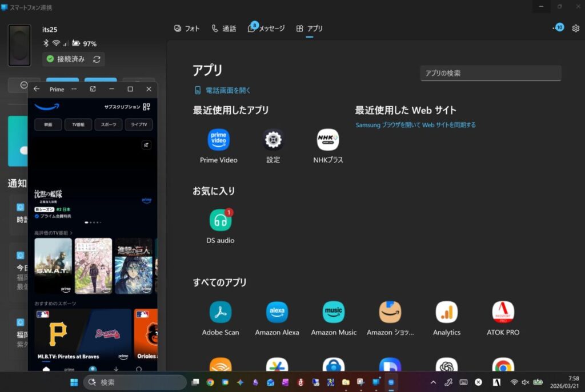Select the S.W.A.T. show thumbnail
The image size is (585, 392).
tap(53, 266)
